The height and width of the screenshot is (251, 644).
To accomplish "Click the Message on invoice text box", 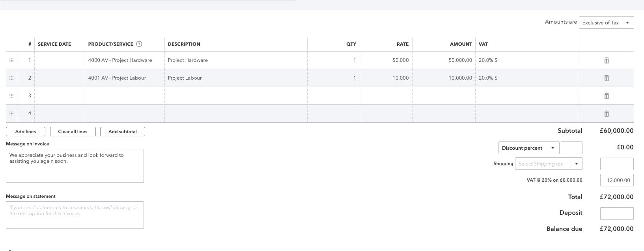I will pos(75,165).
